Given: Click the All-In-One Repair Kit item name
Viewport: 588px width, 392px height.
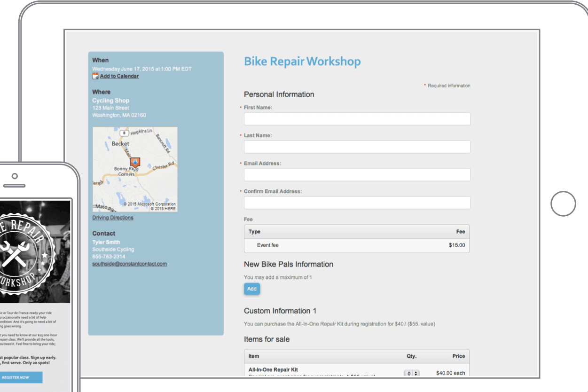Looking at the screenshot, I should (273, 369).
